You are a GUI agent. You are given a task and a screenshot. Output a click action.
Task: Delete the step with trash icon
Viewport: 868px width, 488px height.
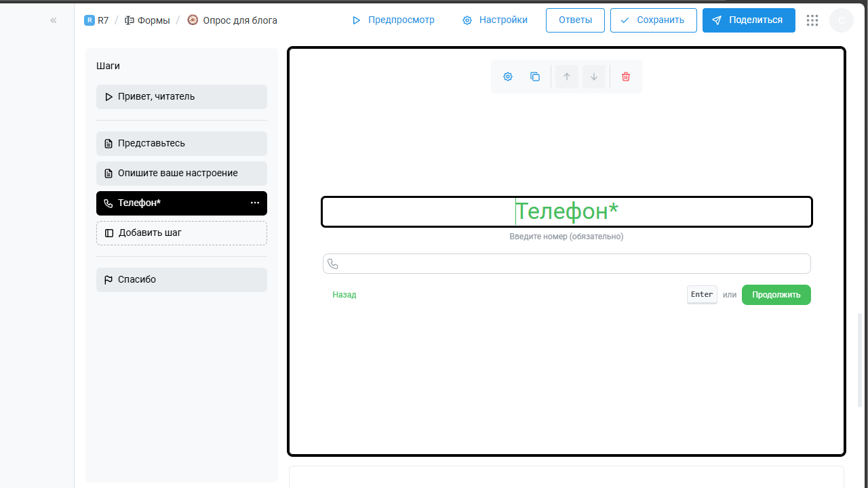click(626, 77)
